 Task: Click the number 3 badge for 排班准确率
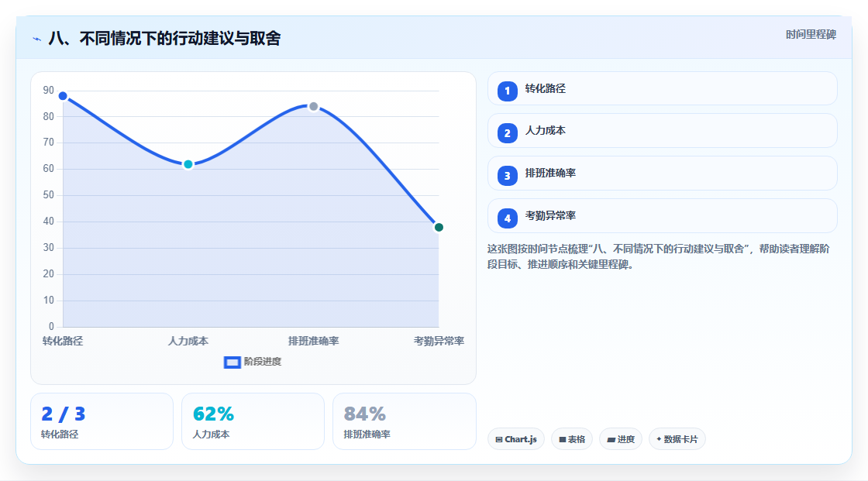(x=507, y=176)
